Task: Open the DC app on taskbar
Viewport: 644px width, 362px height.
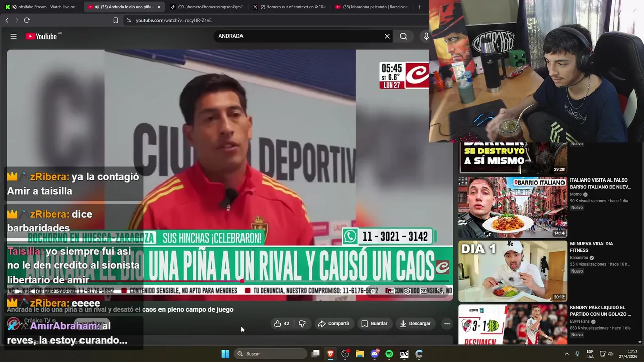Action: (x=404, y=354)
